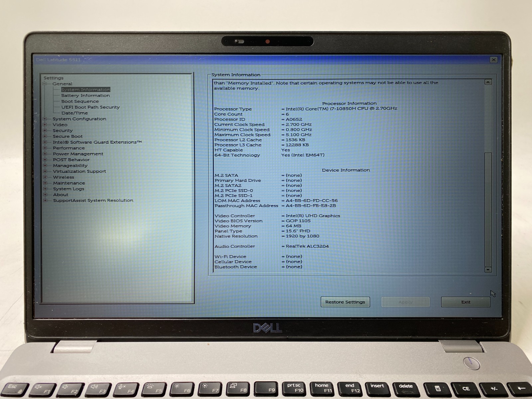Click the Native Resolution 1920 by 1080
Image resolution: width=532 pixels, height=399 pixels.
(x=303, y=236)
